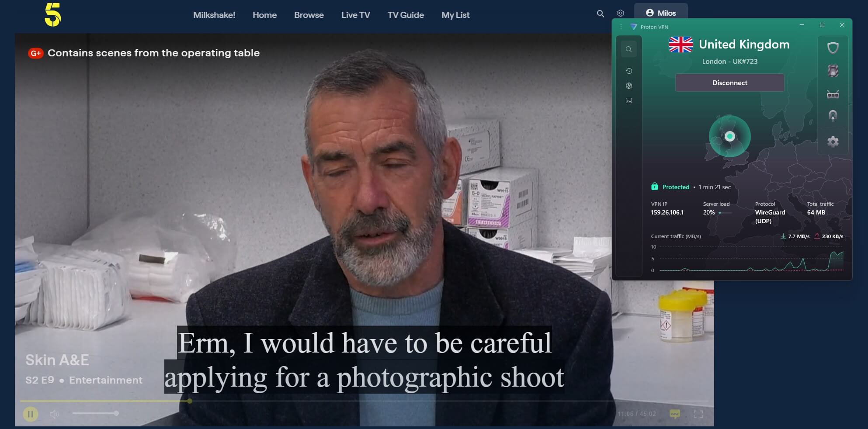
Task: Open the Kill Switch icon in Proton VPN
Action: [833, 71]
